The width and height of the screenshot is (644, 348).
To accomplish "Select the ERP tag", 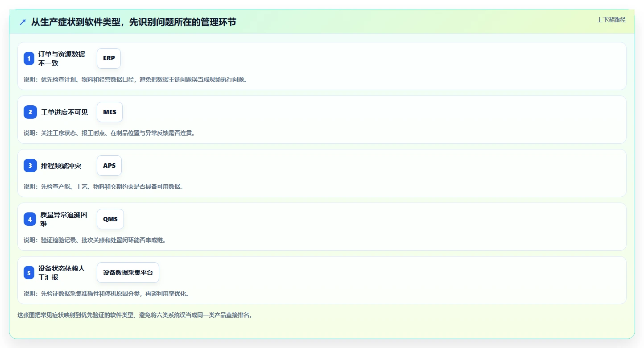I will point(109,58).
